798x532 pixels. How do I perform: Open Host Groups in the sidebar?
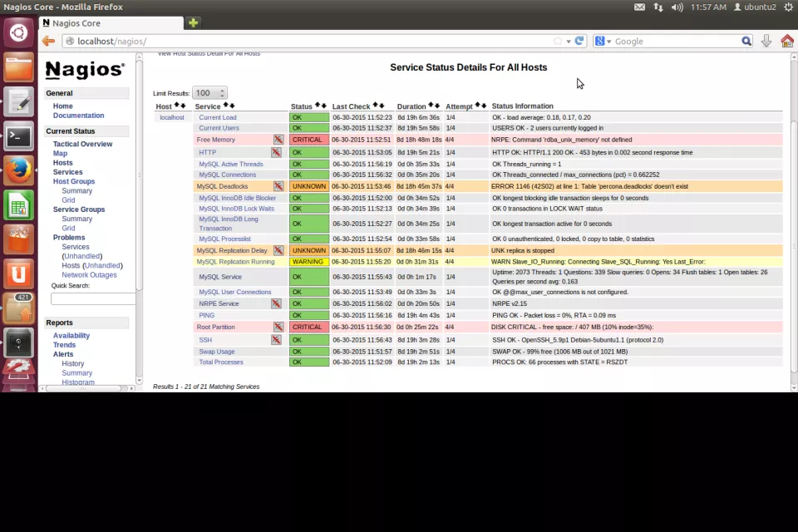pyautogui.click(x=74, y=181)
